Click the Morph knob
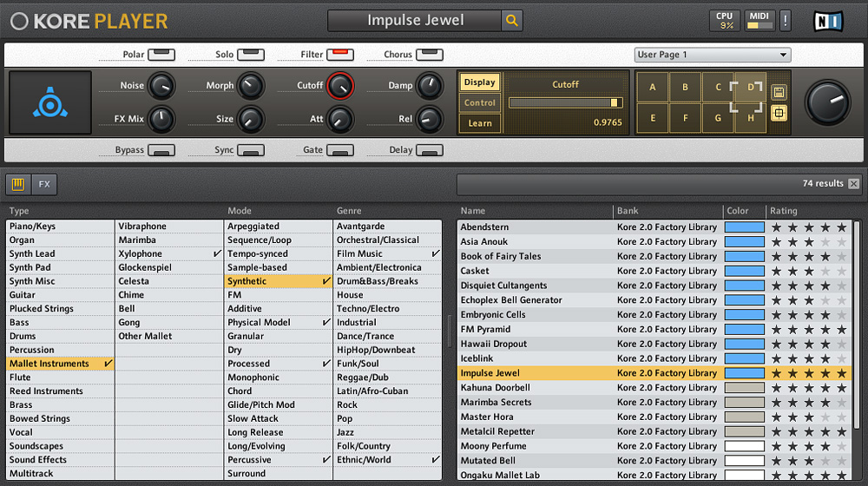 coord(251,86)
